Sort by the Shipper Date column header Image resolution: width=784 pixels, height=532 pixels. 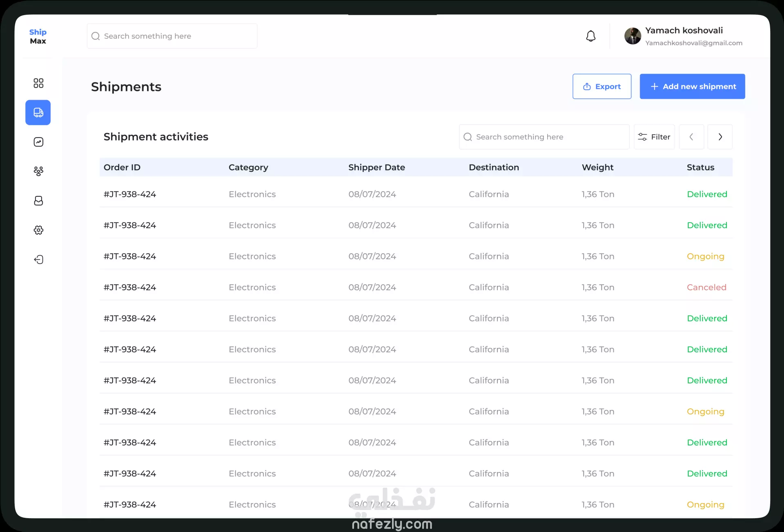tap(376, 167)
